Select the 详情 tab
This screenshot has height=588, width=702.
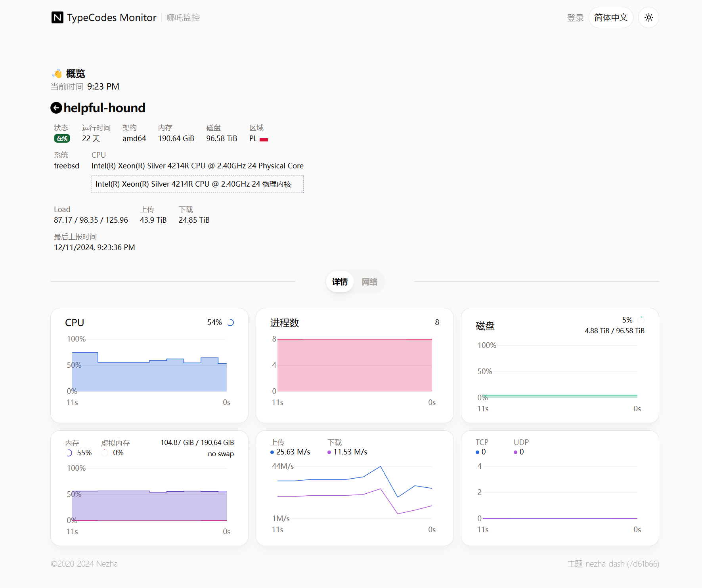(340, 282)
